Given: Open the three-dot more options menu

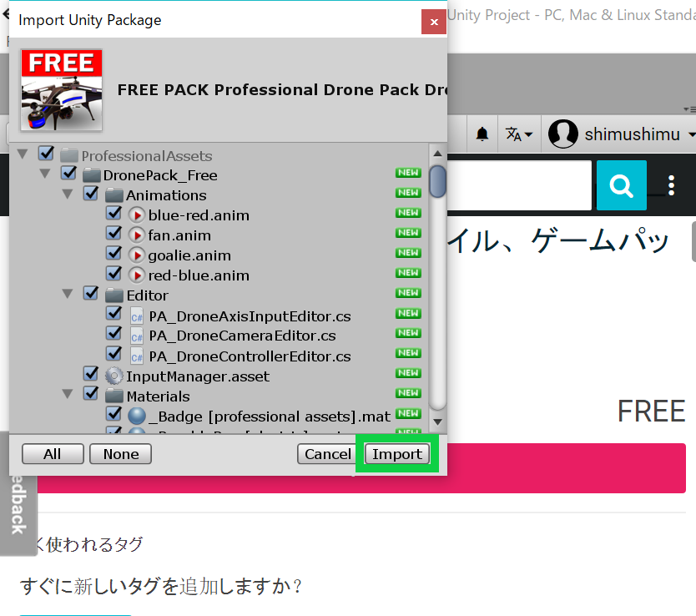Looking at the screenshot, I should point(672,185).
